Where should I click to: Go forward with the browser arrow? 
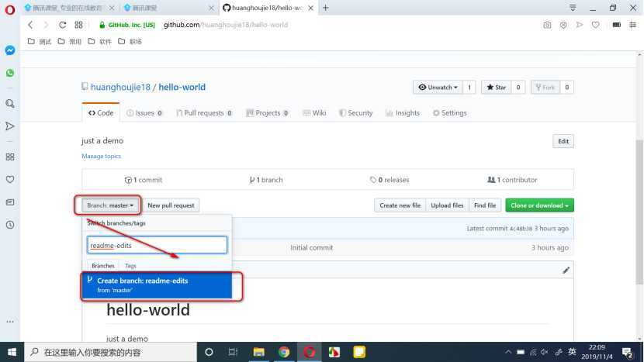pos(46,25)
